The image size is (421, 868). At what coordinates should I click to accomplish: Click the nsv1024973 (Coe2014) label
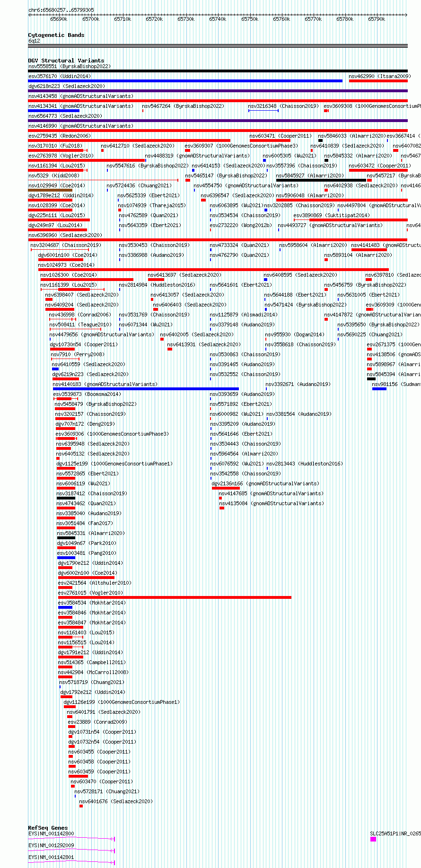point(66,265)
